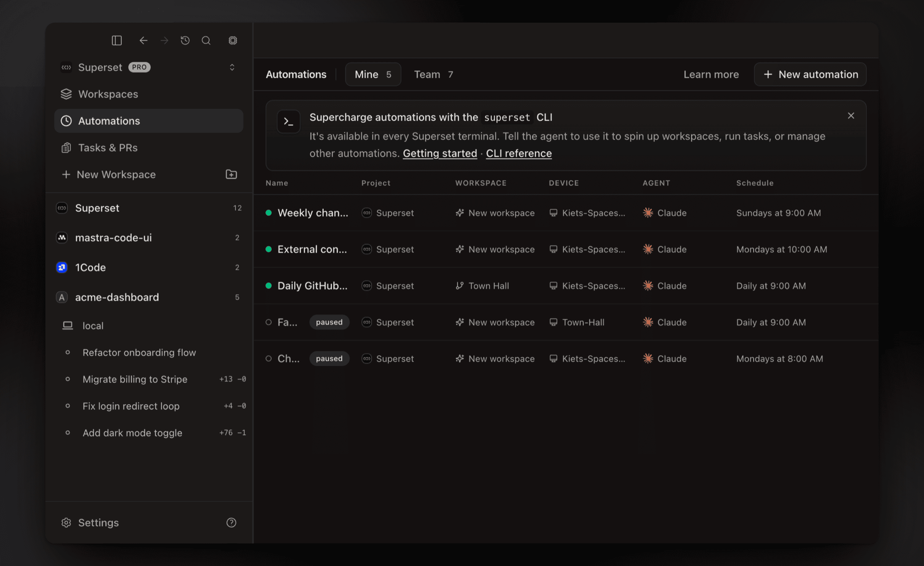Click the Superset project icon in Weekly chan... row
The height and width of the screenshot is (566, 924).
click(x=367, y=213)
